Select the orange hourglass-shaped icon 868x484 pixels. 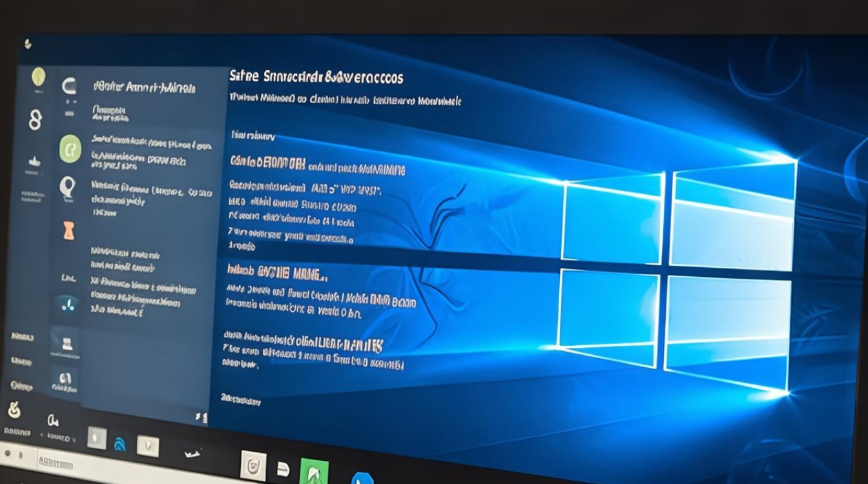[x=68, y=230]
